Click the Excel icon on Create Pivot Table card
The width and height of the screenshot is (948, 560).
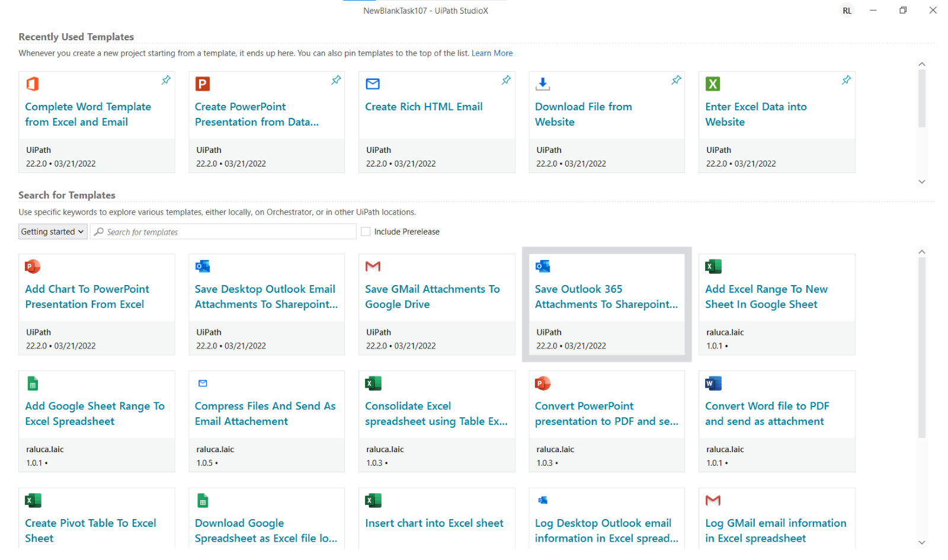pos(33,501)
